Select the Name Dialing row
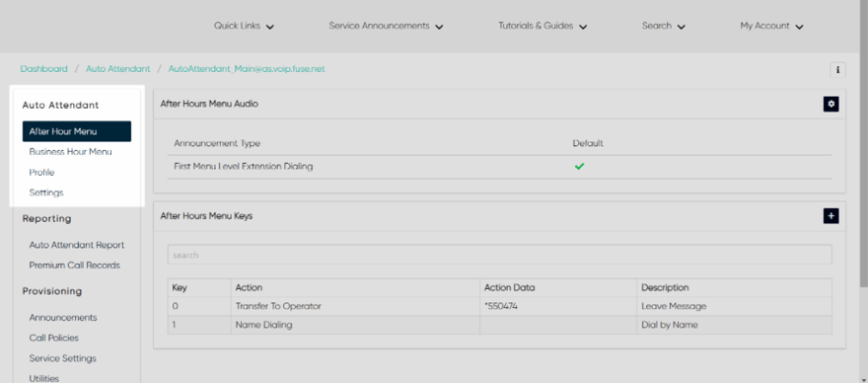 point(499,326)
